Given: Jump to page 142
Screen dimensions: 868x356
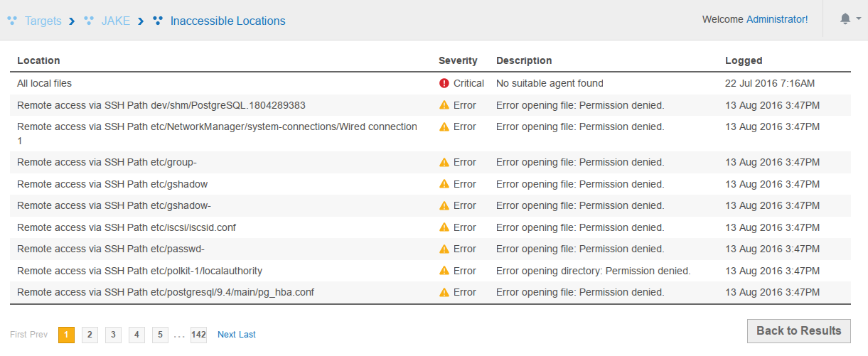Looking at the screenshot, I should 198,335.
